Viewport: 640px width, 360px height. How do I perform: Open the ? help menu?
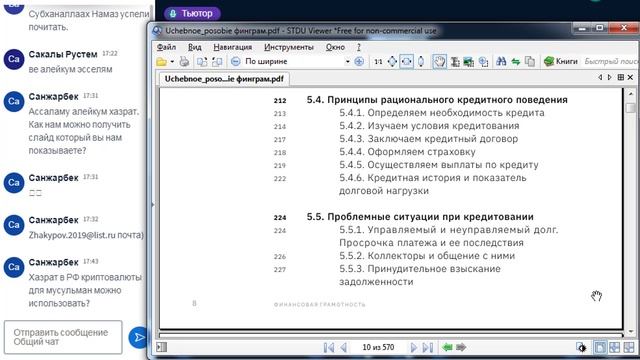[x=359, y=47]
